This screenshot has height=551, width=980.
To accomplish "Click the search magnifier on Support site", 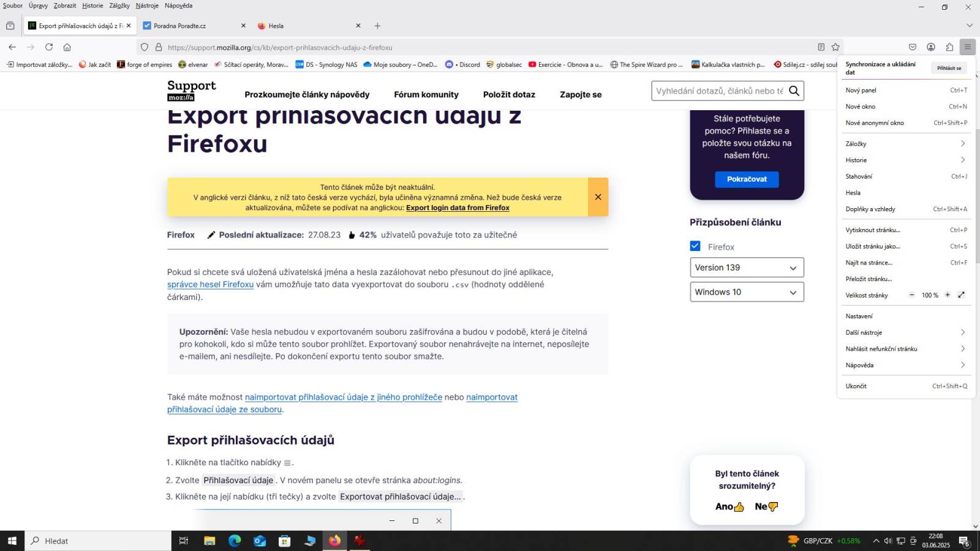I will [794, 91].
